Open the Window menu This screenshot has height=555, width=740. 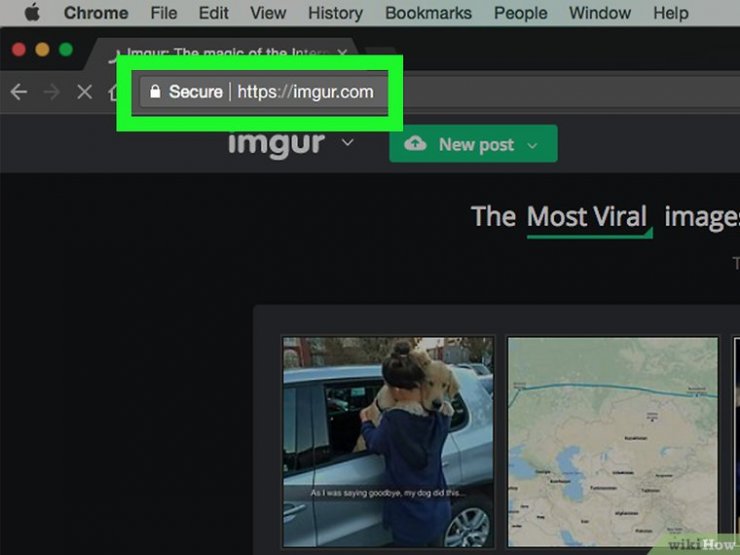(599, 13)
